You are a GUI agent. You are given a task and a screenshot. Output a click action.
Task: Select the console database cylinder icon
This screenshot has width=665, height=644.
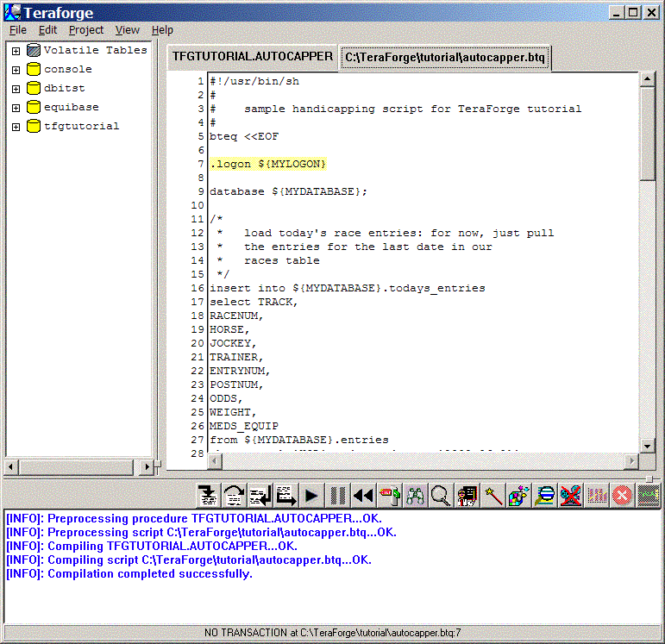click(34, 69)
